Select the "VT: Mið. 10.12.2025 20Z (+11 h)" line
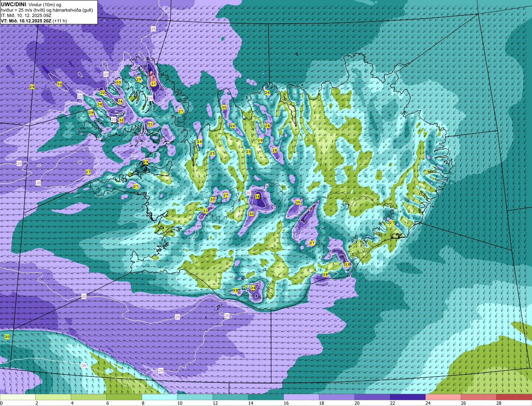 point(34,20)
